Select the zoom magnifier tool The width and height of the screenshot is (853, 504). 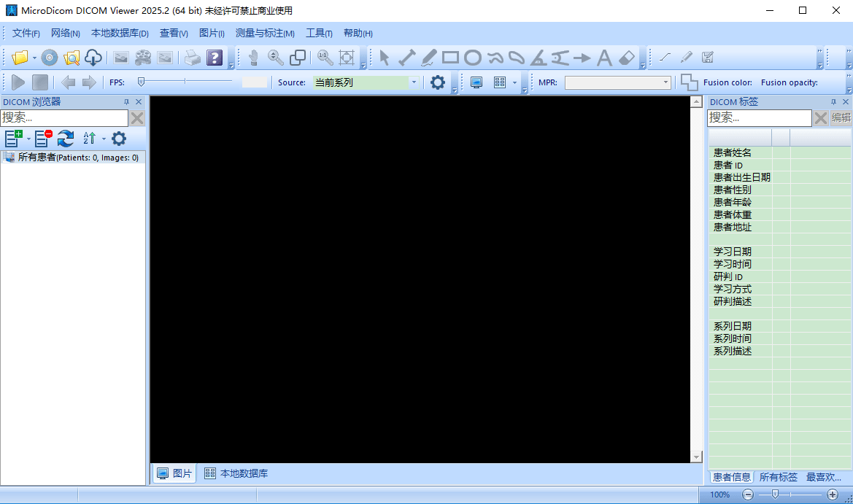[x=275, y=58]
